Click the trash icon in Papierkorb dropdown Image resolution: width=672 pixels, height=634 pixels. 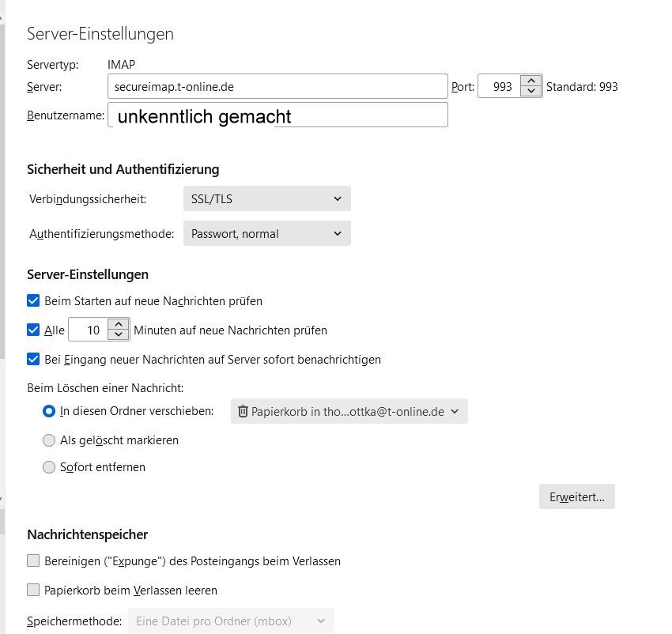click(x=243, y=412)
